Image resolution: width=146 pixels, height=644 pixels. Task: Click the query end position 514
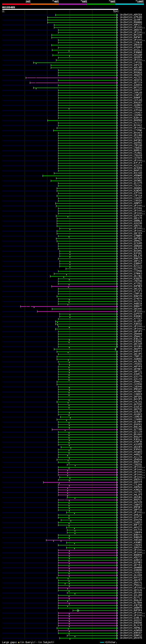pyautogui.click(x=115, y=11)
